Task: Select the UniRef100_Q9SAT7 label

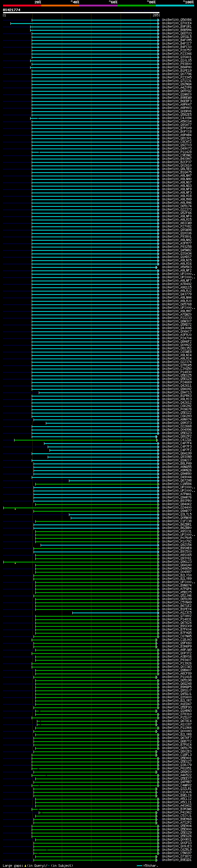Action: [176, 125]
